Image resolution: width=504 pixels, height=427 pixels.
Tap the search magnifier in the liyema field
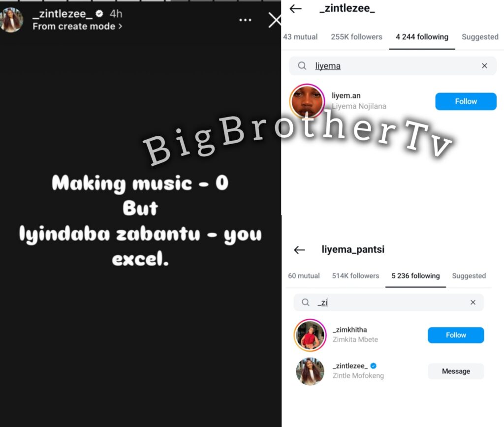302,66
